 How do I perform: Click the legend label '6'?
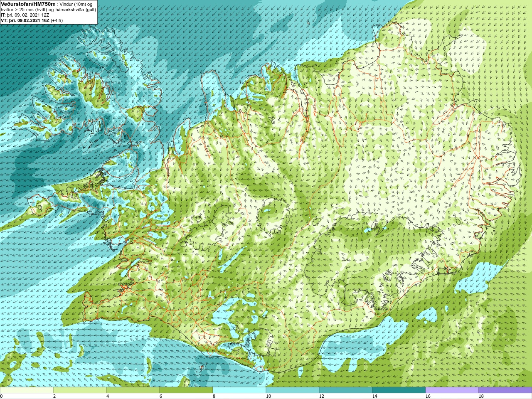pos(161,396)
